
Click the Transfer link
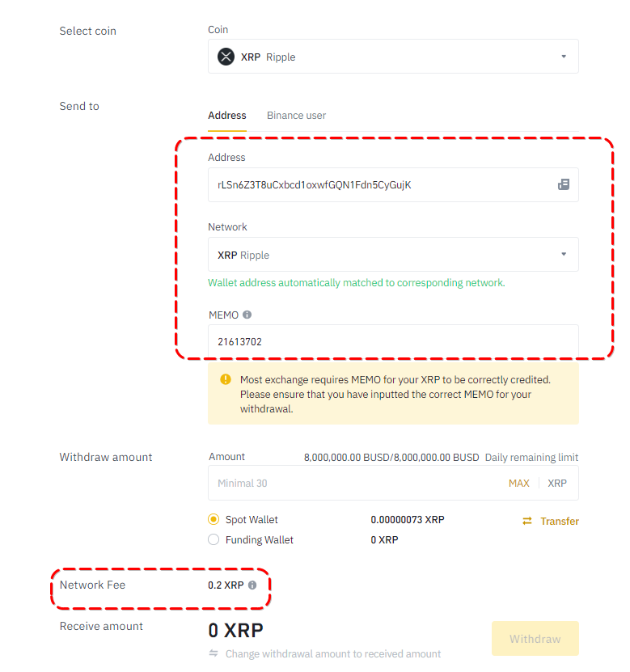coord(560,522)
